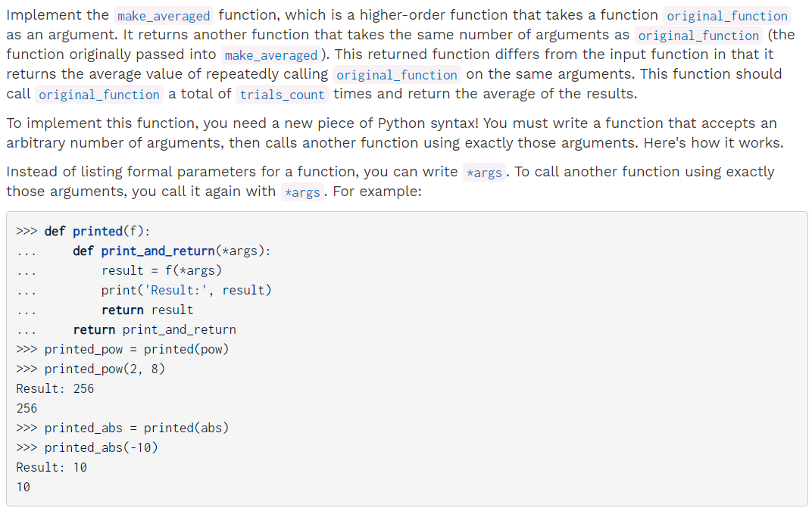
Task: Click *args code before 'For example:'
Action: click(302, 192)
